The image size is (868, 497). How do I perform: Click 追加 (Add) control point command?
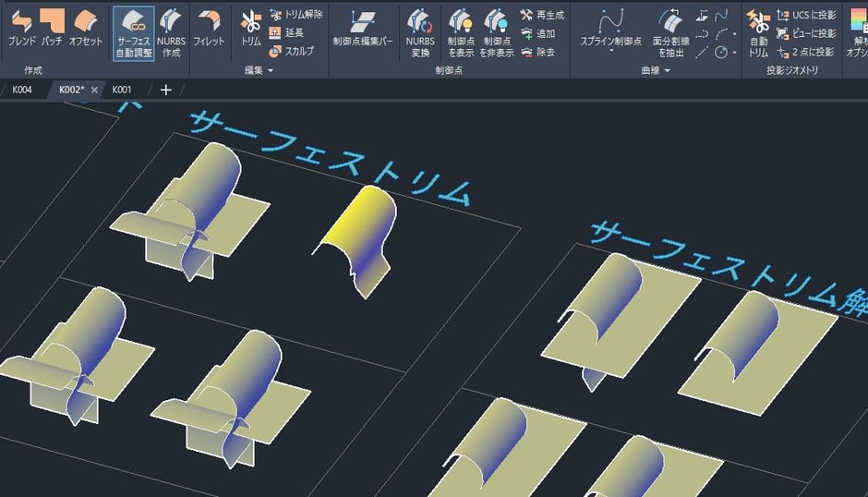(537, 33)
